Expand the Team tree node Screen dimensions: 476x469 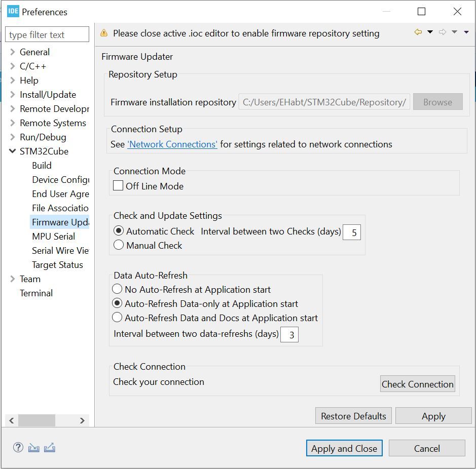(x=13, y=279)
